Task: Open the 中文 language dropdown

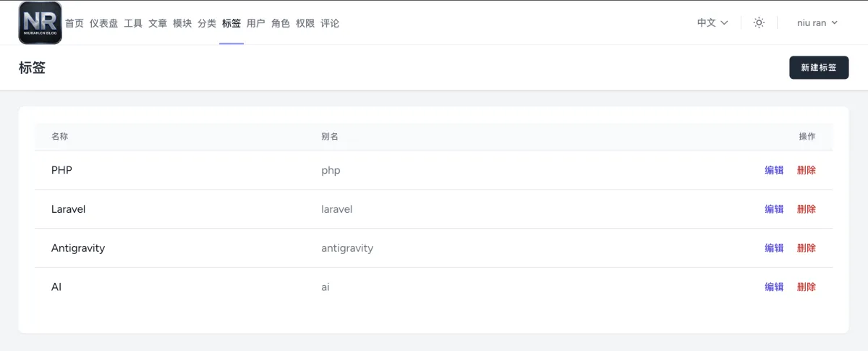Action: (712, 23)
